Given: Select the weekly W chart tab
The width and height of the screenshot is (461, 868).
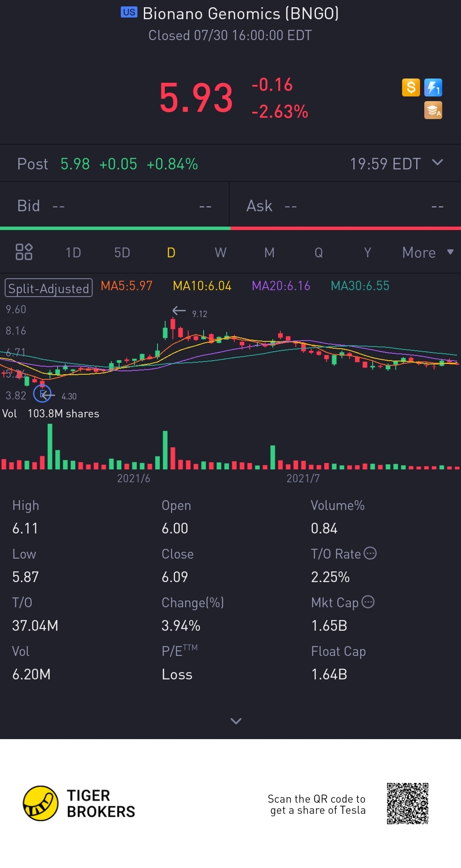Looking at the screenshot, I should (221, 252).
